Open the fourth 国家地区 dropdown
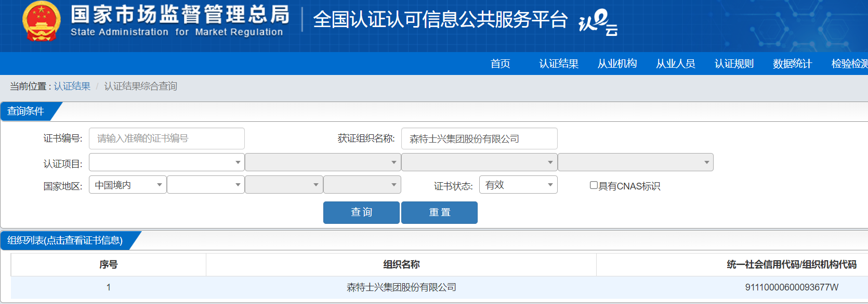868x304 pixels. click(x=362, y=185)
